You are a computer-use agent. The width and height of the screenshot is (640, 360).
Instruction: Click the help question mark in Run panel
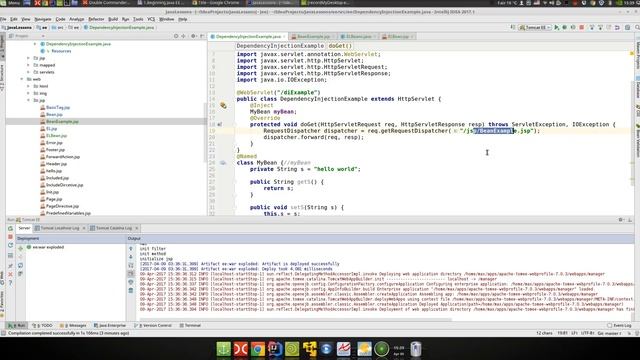click(x=10, y=282)
